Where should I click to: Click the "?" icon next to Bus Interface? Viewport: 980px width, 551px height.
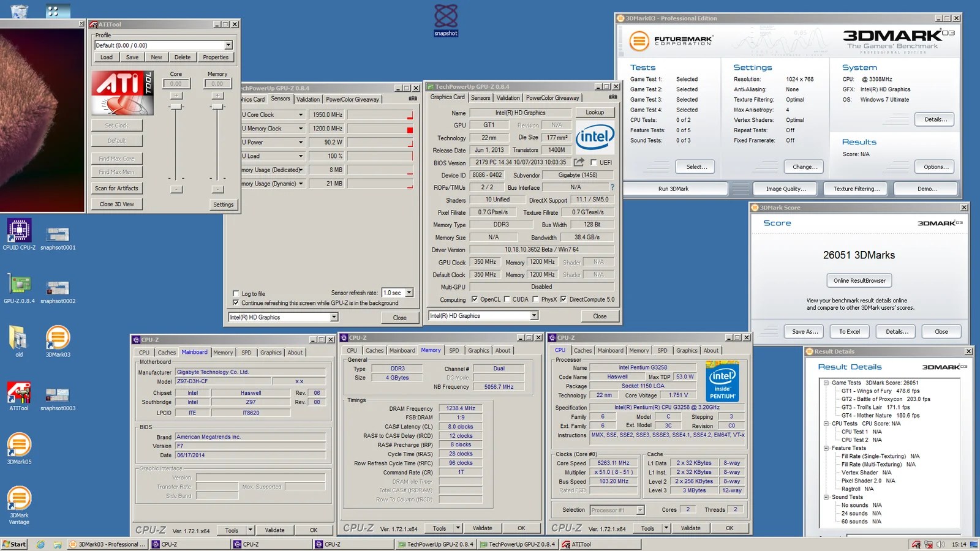pos(613,187)
